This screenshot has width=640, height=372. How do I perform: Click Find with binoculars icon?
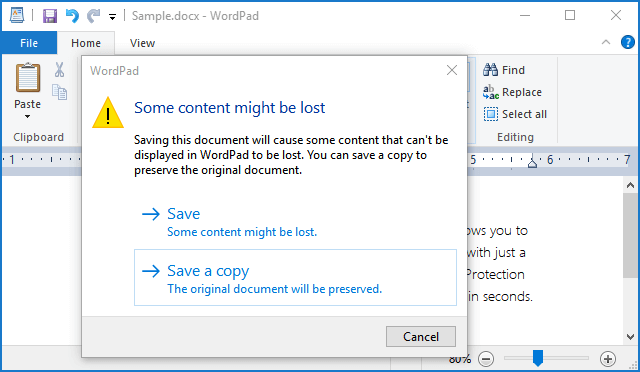504,70
